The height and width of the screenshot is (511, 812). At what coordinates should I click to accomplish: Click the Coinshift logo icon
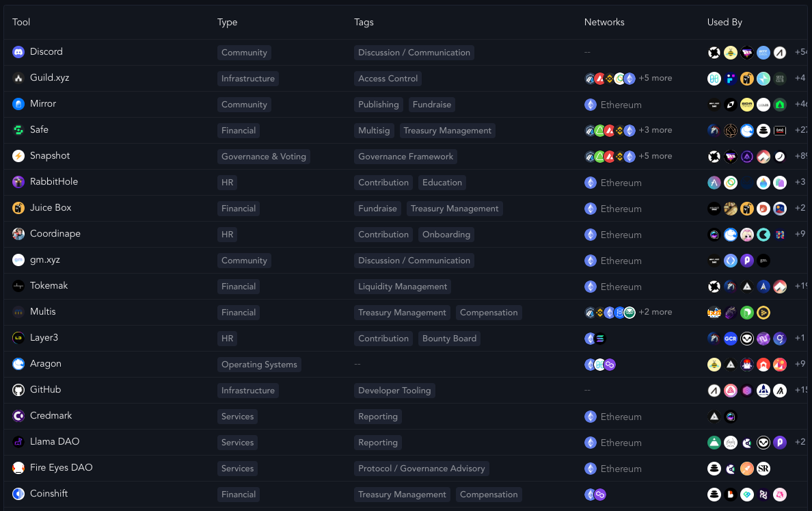(x=18, y=494)
